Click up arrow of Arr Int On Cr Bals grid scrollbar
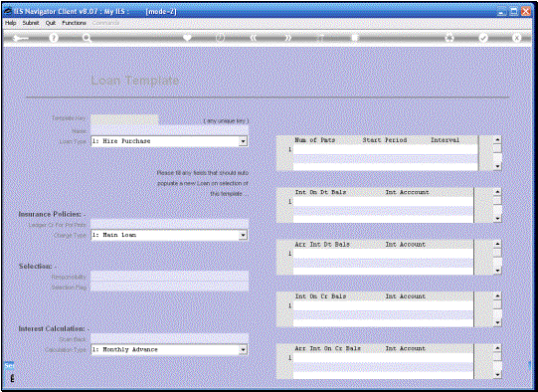Viewport: 538px width, 392px height. tap(497, 349)
